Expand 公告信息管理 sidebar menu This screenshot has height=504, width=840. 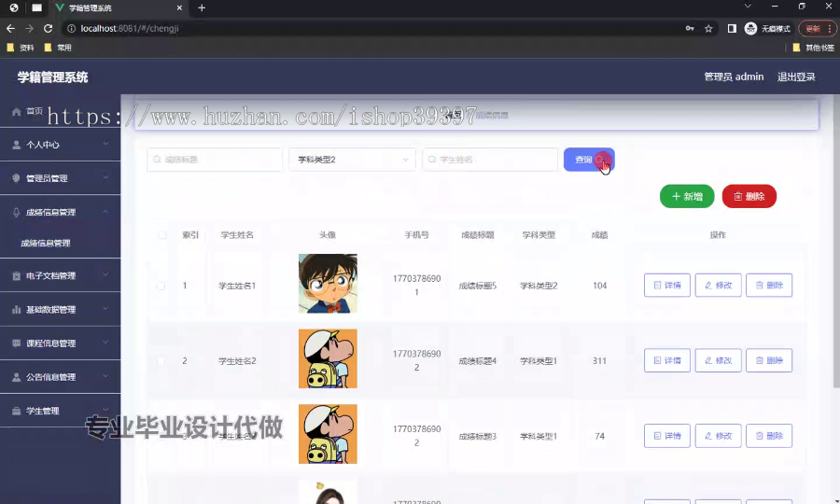pyautogui.click(x=60, y=377)
